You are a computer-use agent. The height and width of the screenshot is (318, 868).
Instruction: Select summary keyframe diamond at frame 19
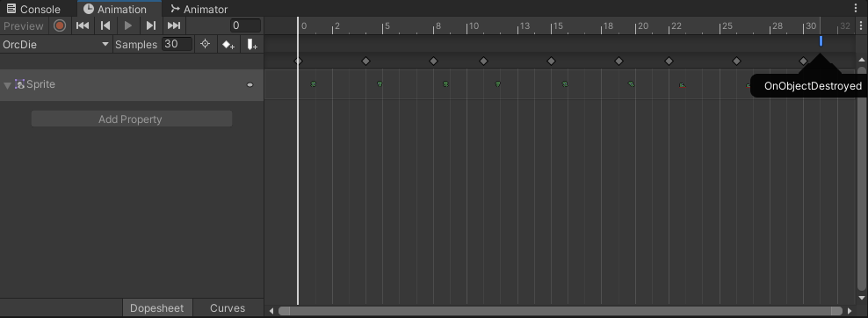pyautogui.click(x=618, y=61)
